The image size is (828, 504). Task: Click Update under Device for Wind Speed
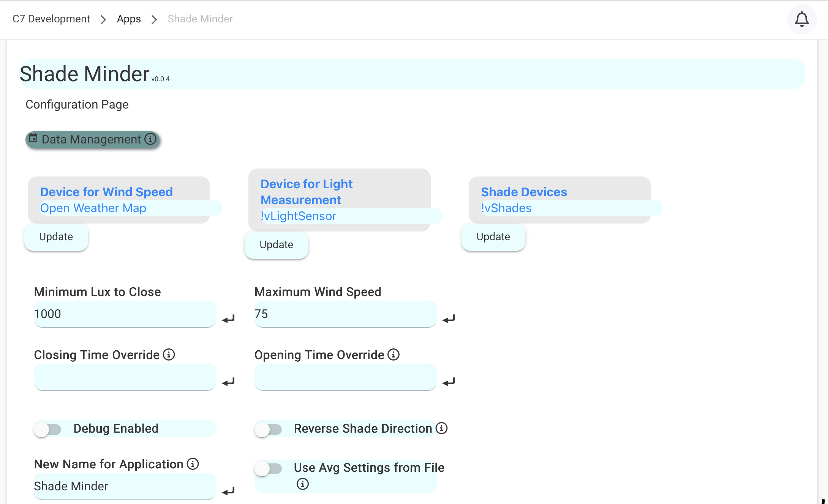(x=56, y=237)
